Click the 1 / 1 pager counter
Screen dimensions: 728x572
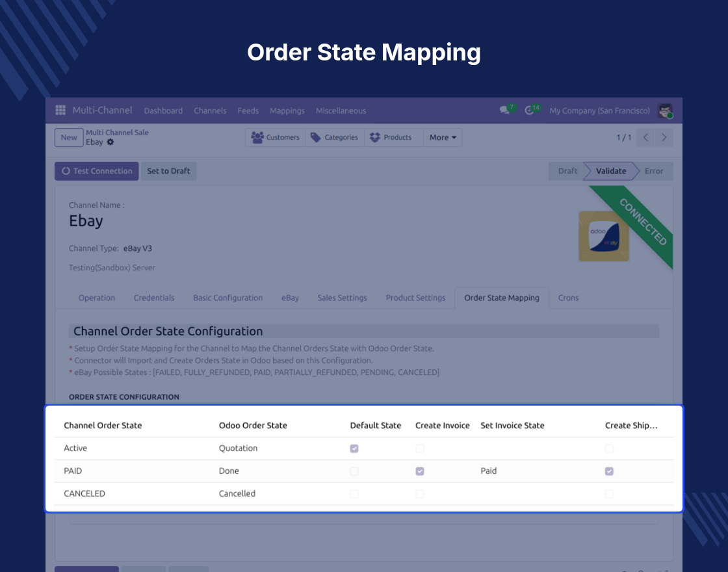[x=623, y=137]
